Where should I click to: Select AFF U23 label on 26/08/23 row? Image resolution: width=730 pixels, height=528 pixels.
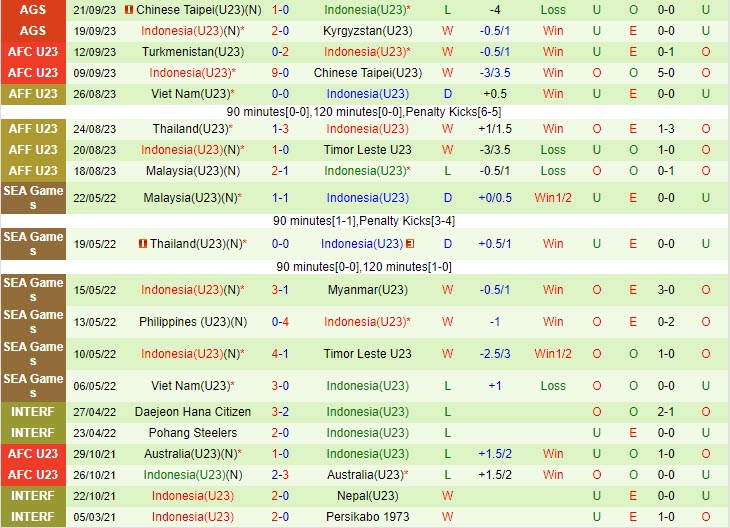tap(33, 94)
